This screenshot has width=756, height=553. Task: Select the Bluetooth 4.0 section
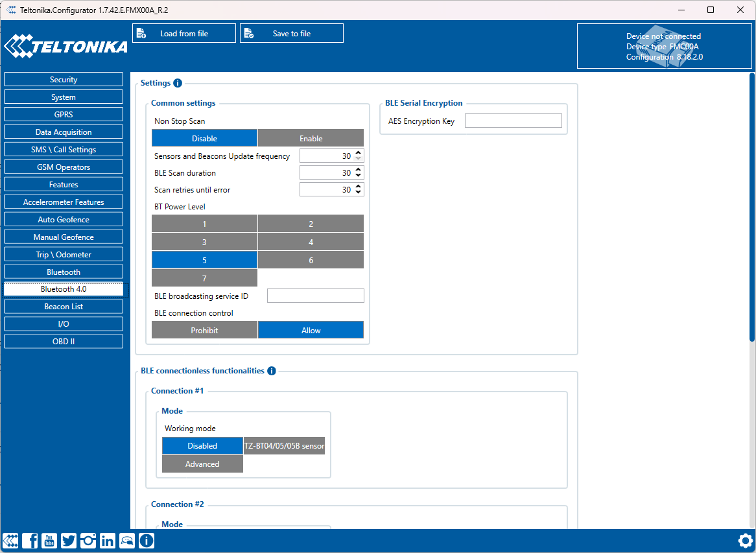click(x=64, y=289)
